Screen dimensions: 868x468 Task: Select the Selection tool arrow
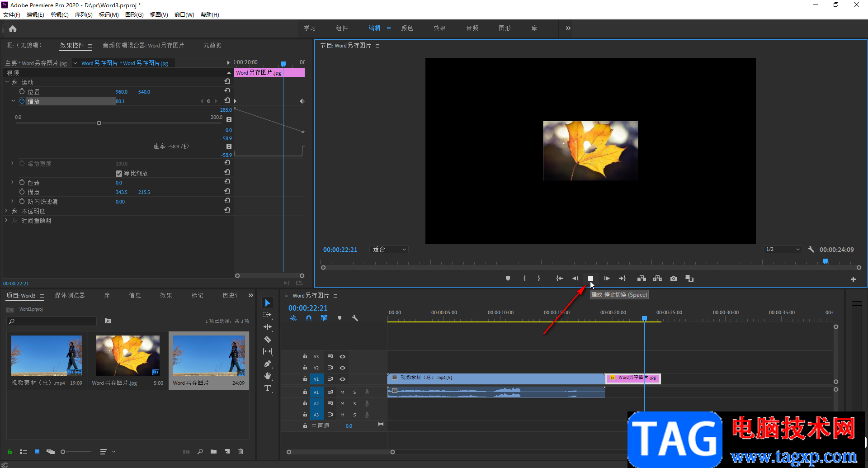click(x=268, y=303)
